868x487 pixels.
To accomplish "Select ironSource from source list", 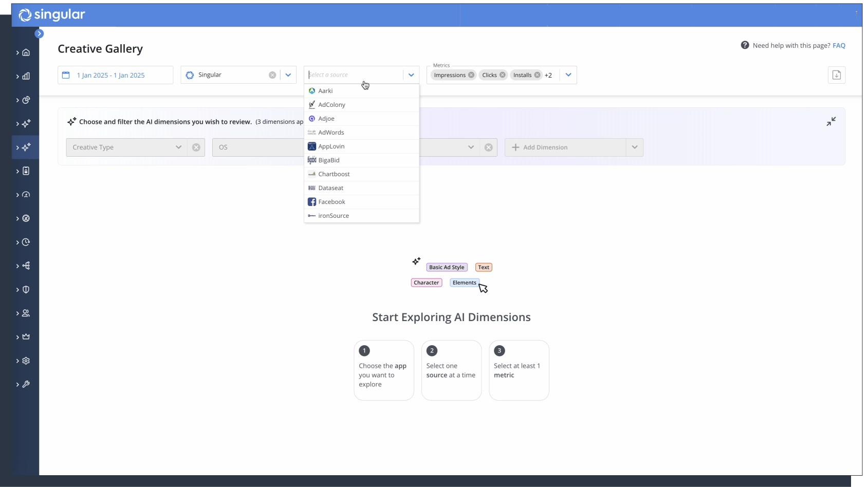I will tap(362, 216).
